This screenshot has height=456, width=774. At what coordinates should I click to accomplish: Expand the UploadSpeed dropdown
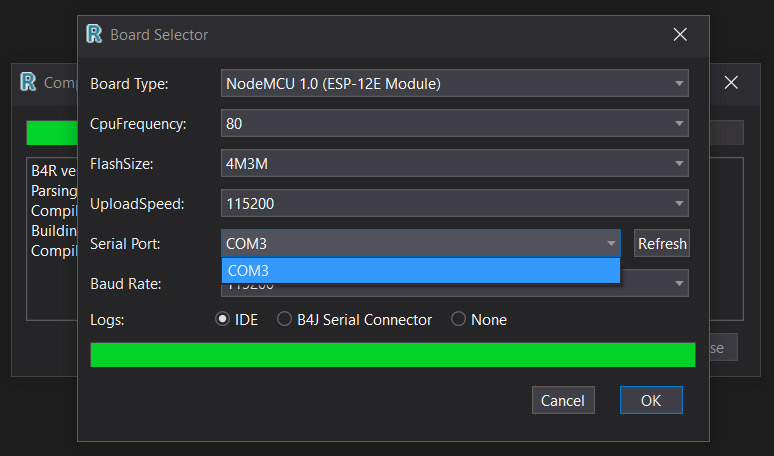pyautogui.click(x=679, y=203)
